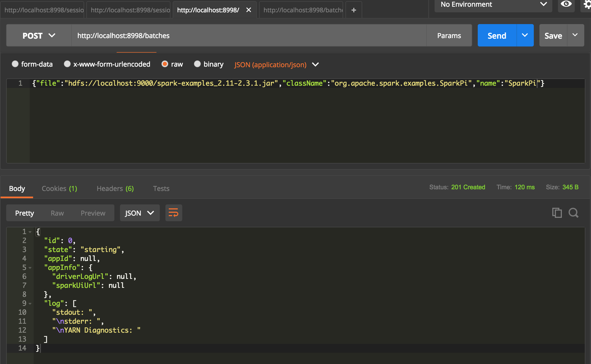Click the closing brace on response line 14
The width and height of the screenshot is (591, 364).
pyautogui.click(x=38, y=348)
